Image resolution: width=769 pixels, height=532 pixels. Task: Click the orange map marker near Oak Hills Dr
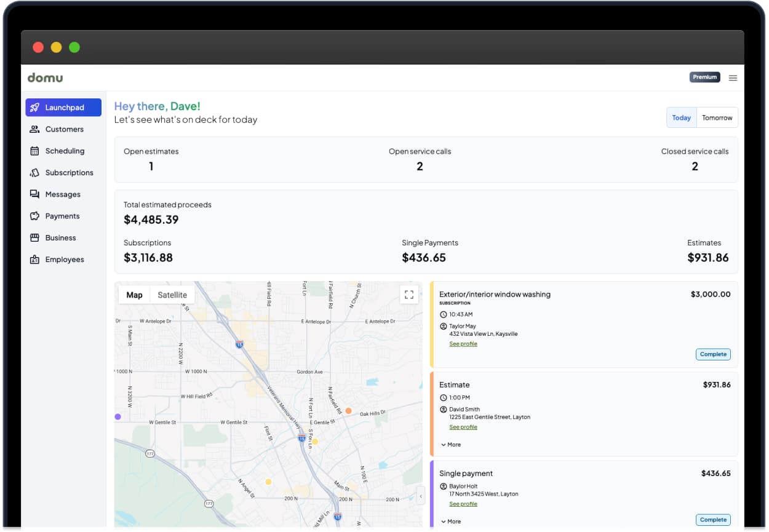pos(348,411)
